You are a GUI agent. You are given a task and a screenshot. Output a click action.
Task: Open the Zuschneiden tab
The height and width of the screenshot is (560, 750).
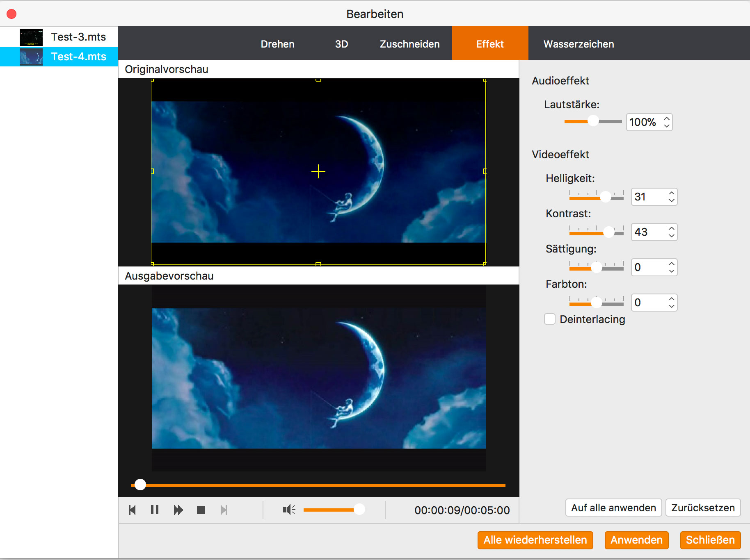410,44
